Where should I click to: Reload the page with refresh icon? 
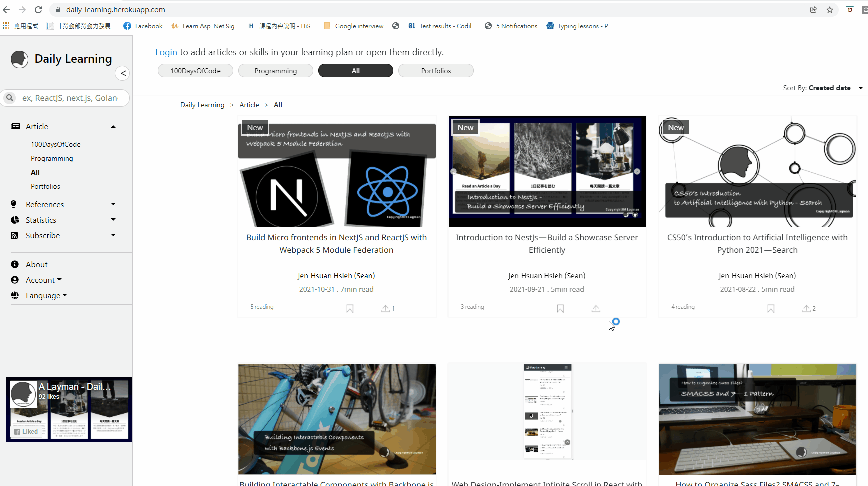coord(38,10)
